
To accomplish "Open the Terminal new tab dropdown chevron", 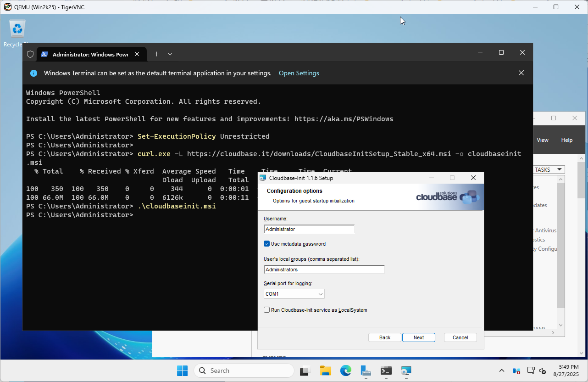I will 170,54.
